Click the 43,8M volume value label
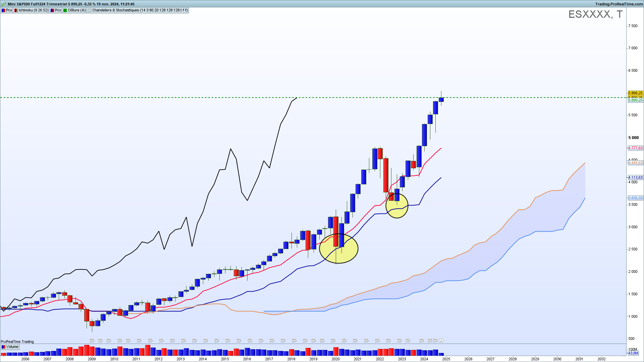The height and width of the screenshot is (362, 644). (633, 353)
